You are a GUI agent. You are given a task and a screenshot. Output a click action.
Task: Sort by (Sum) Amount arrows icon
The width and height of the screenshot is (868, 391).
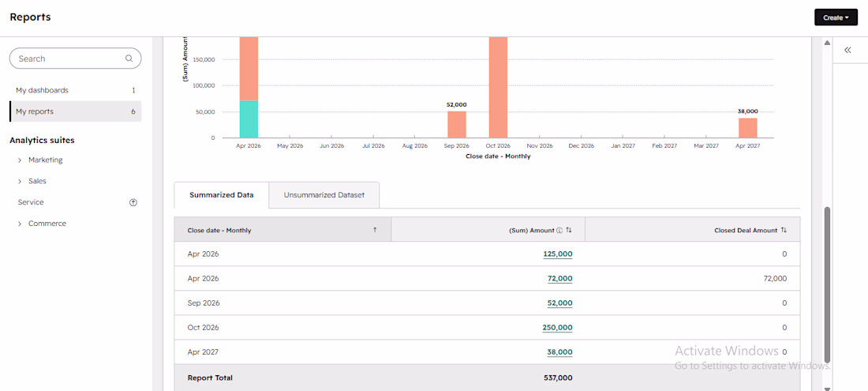click(x=568, y=231)
